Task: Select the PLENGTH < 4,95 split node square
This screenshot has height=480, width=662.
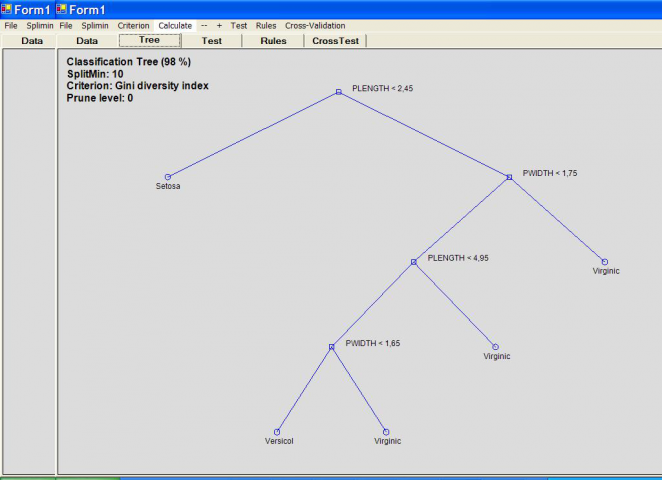Action: (414, 262)
